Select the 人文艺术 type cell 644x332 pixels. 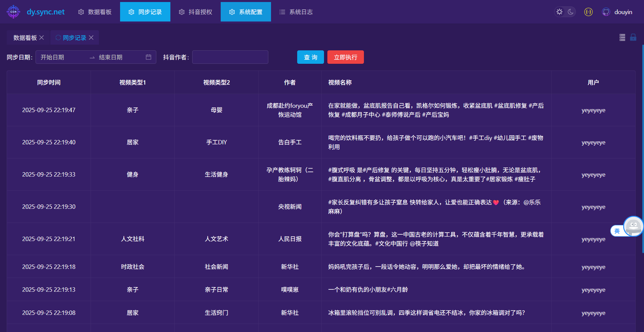coord(216,239)
